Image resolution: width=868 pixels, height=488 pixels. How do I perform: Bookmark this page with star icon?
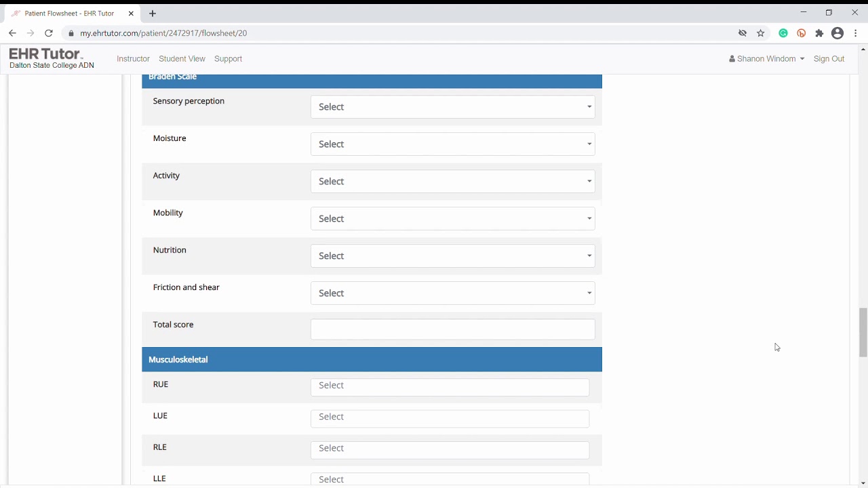(x=761, y=33)
